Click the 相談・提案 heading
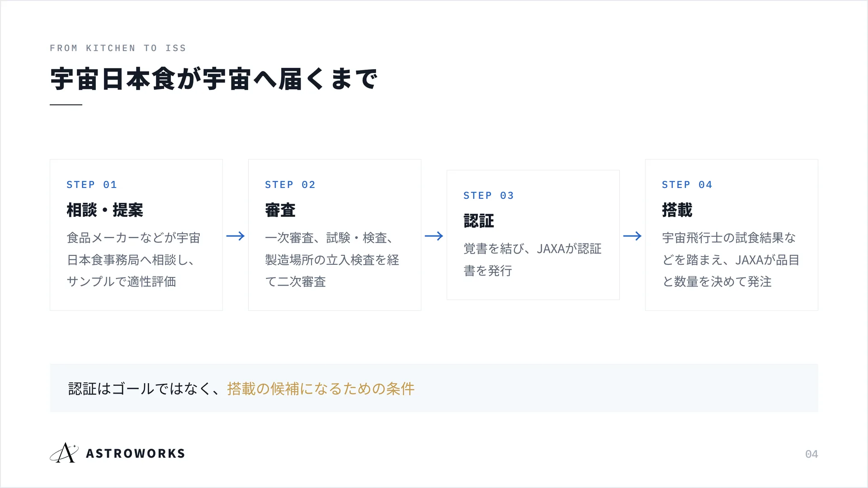 click(105, 210)
